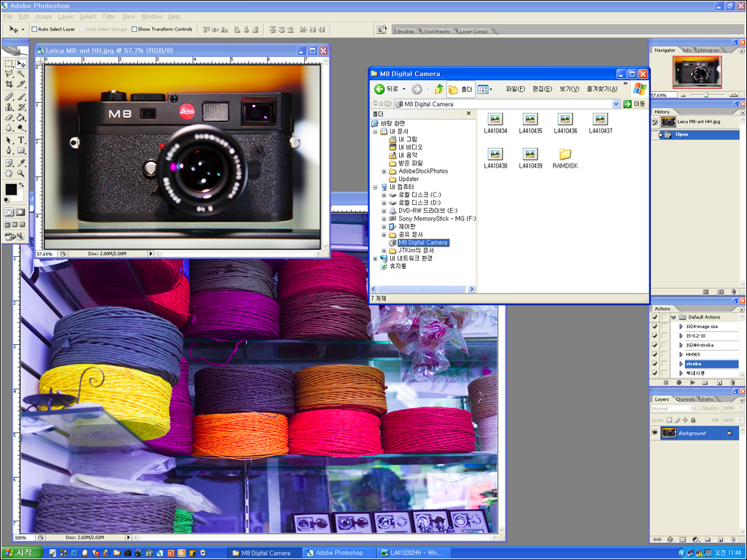Select the Brush tool
This screenshot has height=560, width=747.
(21, 97)
